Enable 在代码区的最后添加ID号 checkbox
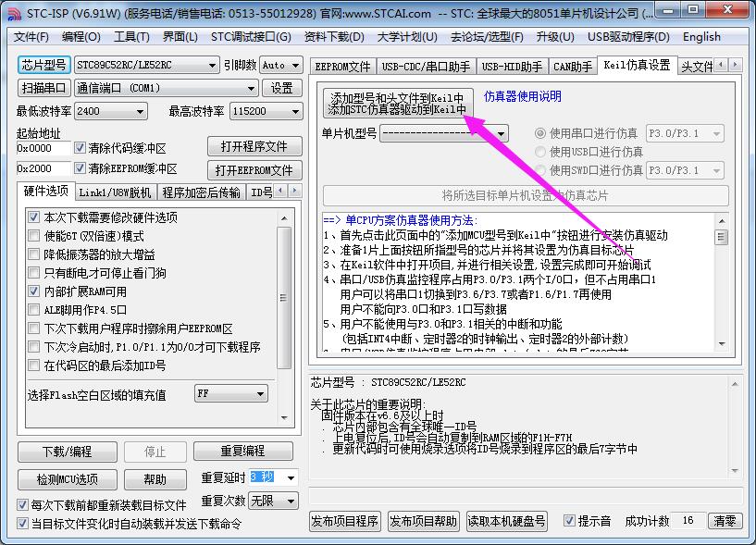This screenshot has width=756, height=545. pyautogui.click(x=33, y=365)
